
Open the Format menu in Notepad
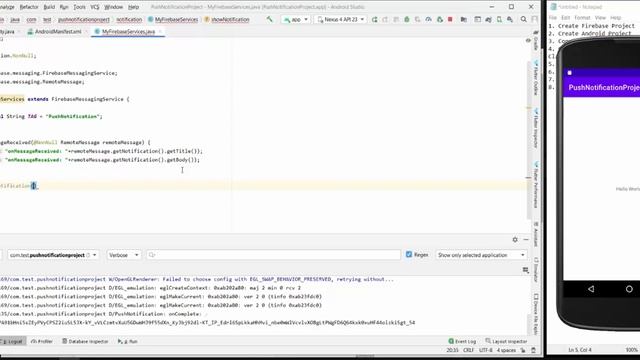tap(582, 18)
